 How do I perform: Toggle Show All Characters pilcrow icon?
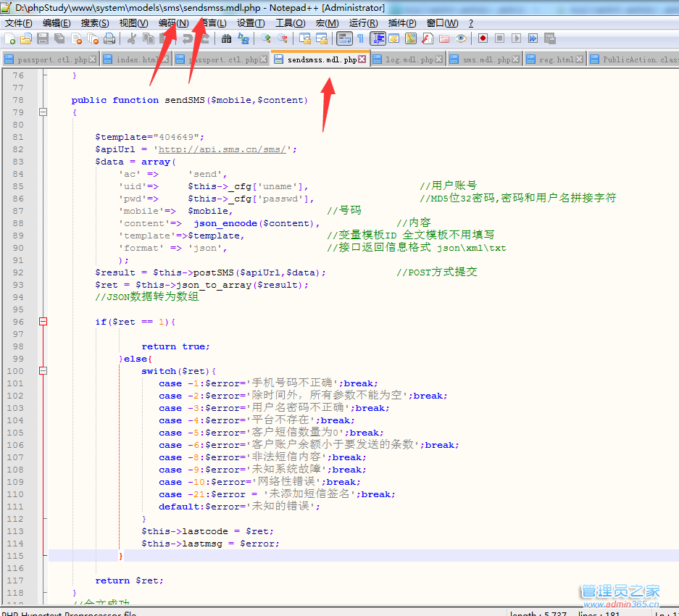tap(360, 38)
